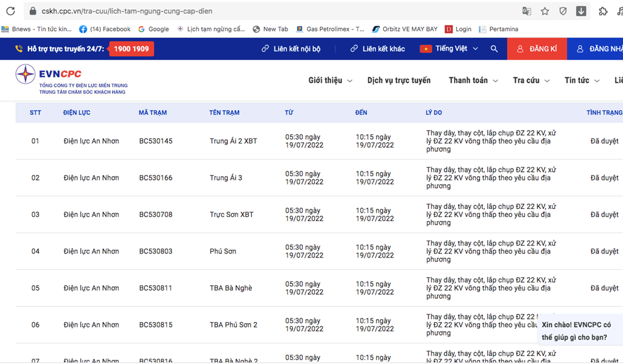Reload the page with the refresh icon
The image size is (623, 364).
[x=11, y=11]
